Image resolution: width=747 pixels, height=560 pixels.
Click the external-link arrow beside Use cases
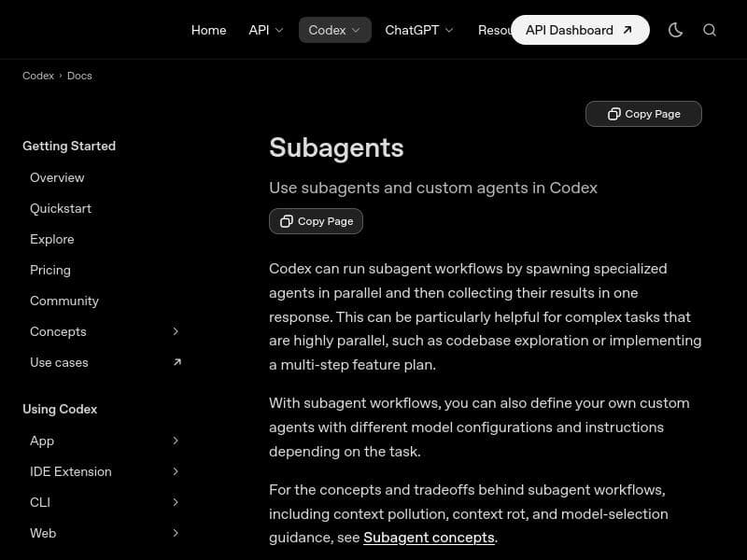(x=176, y=362)
